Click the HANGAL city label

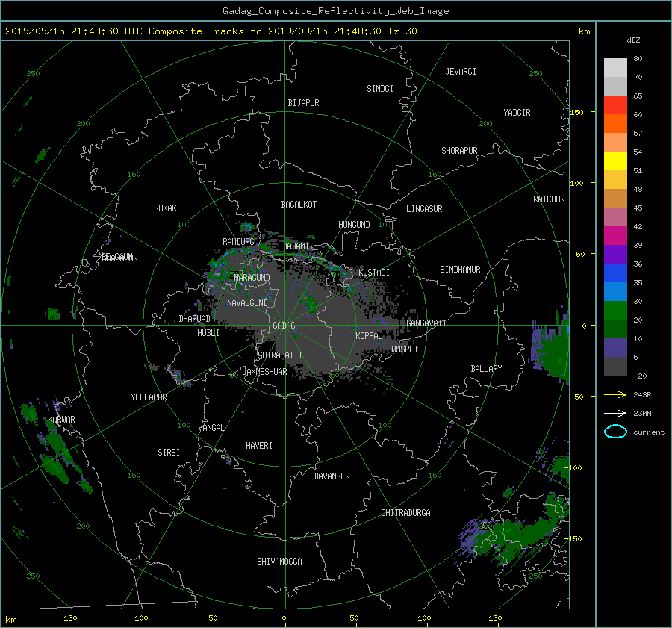211,428
